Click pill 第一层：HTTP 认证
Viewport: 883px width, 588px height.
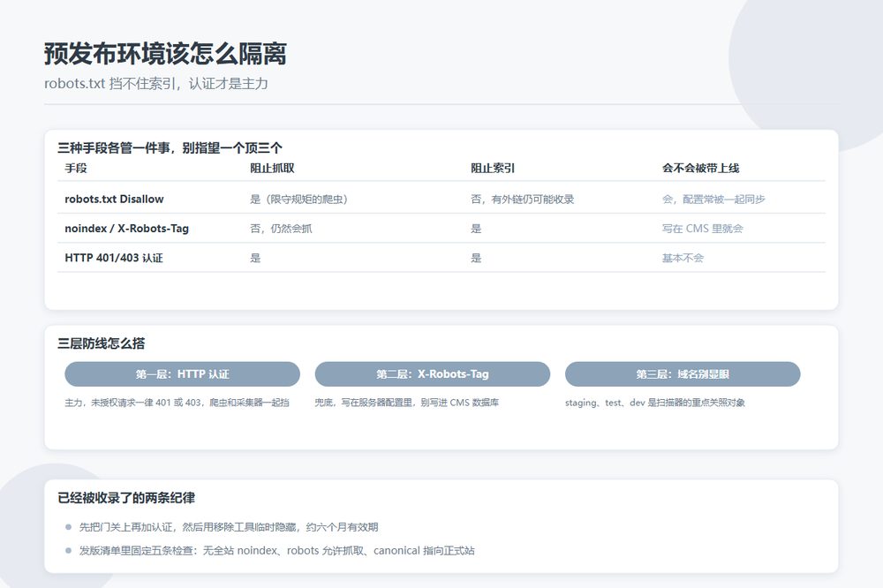coord(183,374)
